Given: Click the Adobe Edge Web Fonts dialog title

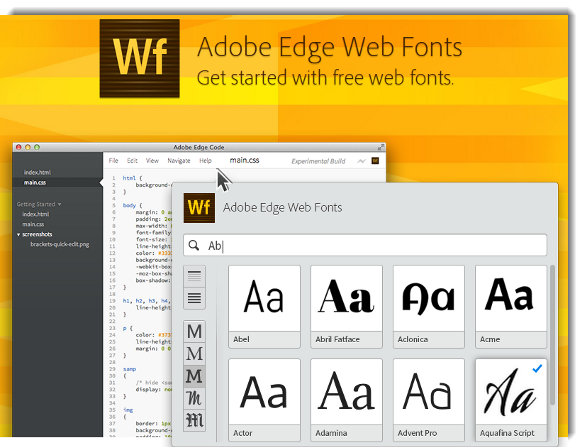Looking at the screenshot, I should (283, 208).
